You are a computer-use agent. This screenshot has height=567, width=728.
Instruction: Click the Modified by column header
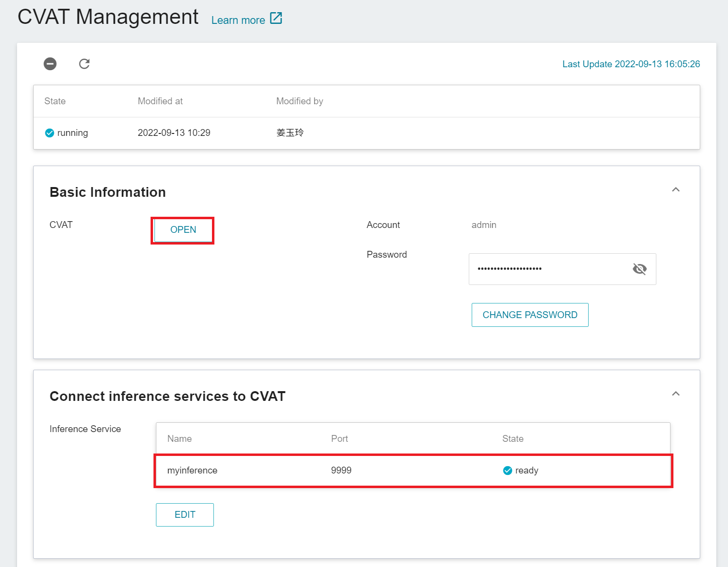pyautogui.click(x=300, y=101)
